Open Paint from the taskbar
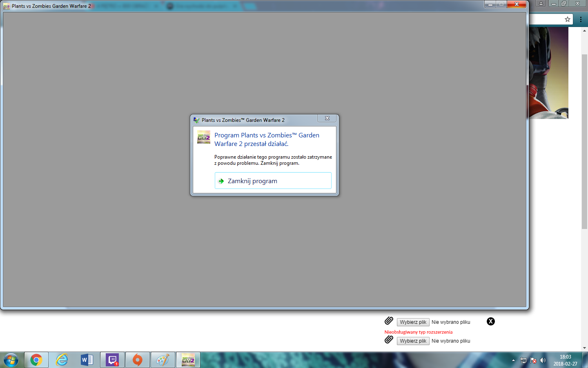588x368 pixels. click(x=163, y=360)
